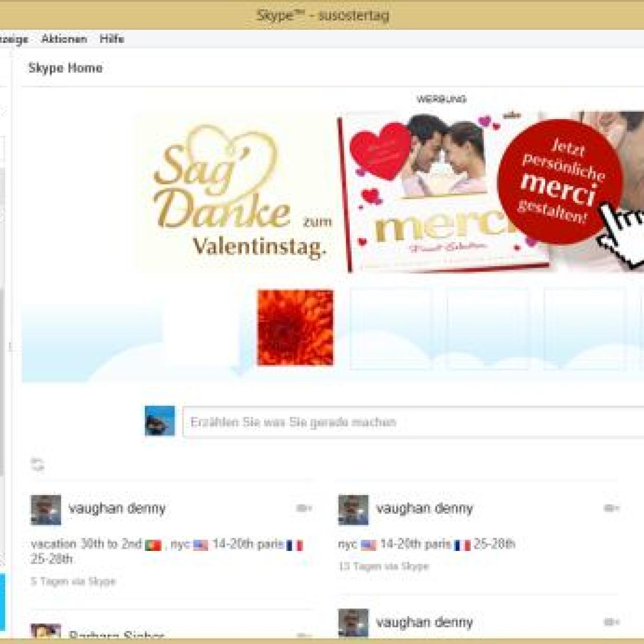
Task: Click your profile picture beside the mood box
Action: click(160, 421)
